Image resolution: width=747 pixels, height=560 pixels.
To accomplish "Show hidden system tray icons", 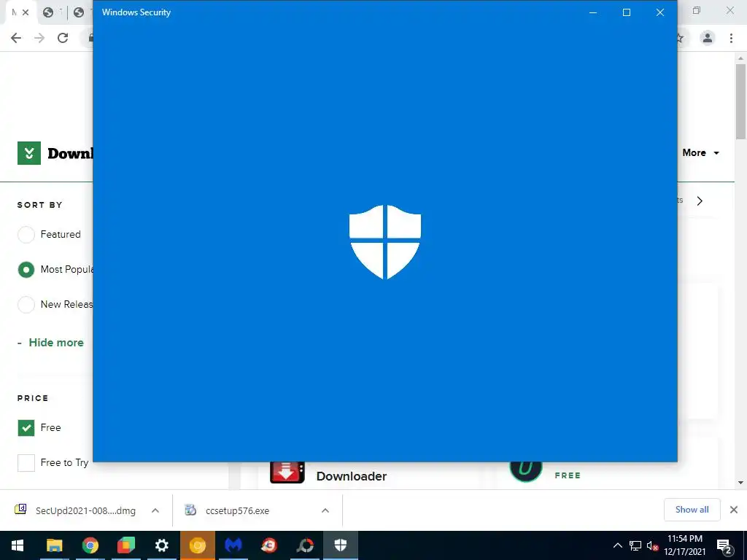I will [x=617, y=545].
